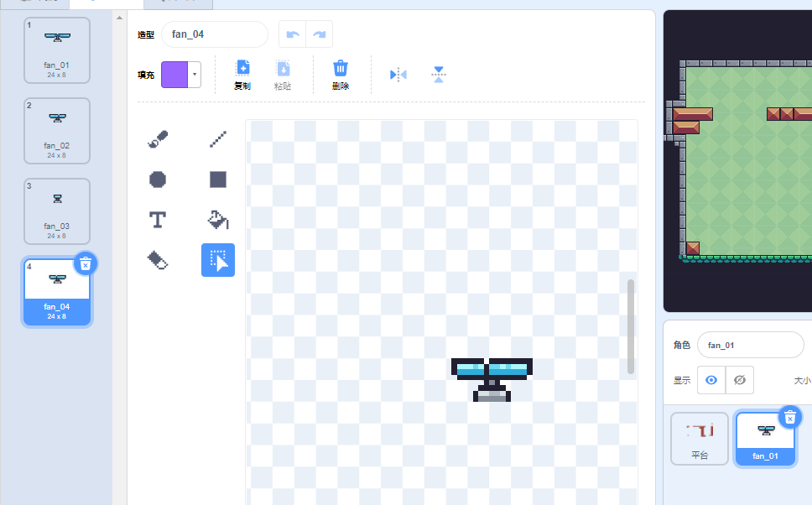Open the fill color dropdown arrow
Screen dimensions: 812x505
[x=195, y=75]
